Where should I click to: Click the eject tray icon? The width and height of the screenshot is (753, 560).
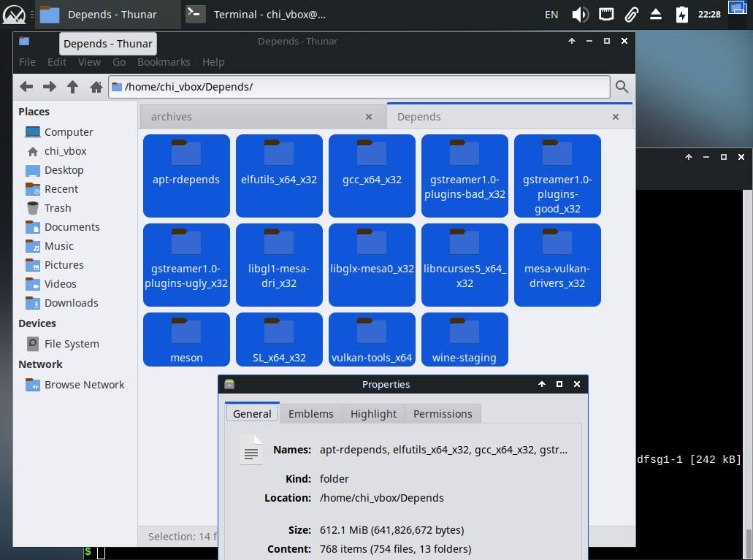656,15
